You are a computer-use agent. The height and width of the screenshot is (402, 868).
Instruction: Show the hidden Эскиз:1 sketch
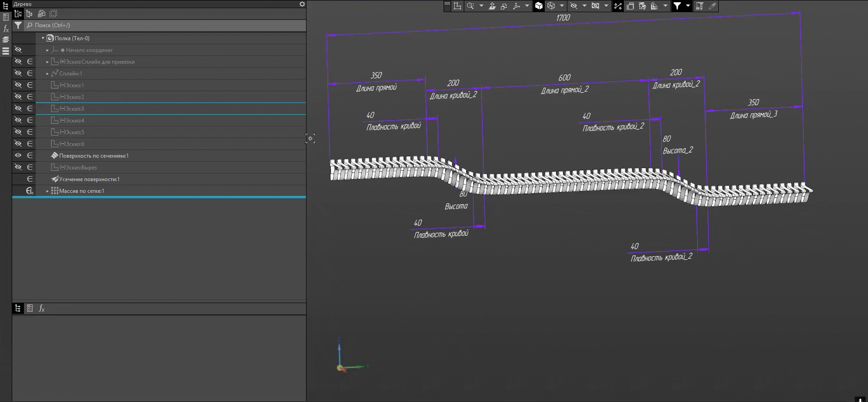tap(18, 85)
